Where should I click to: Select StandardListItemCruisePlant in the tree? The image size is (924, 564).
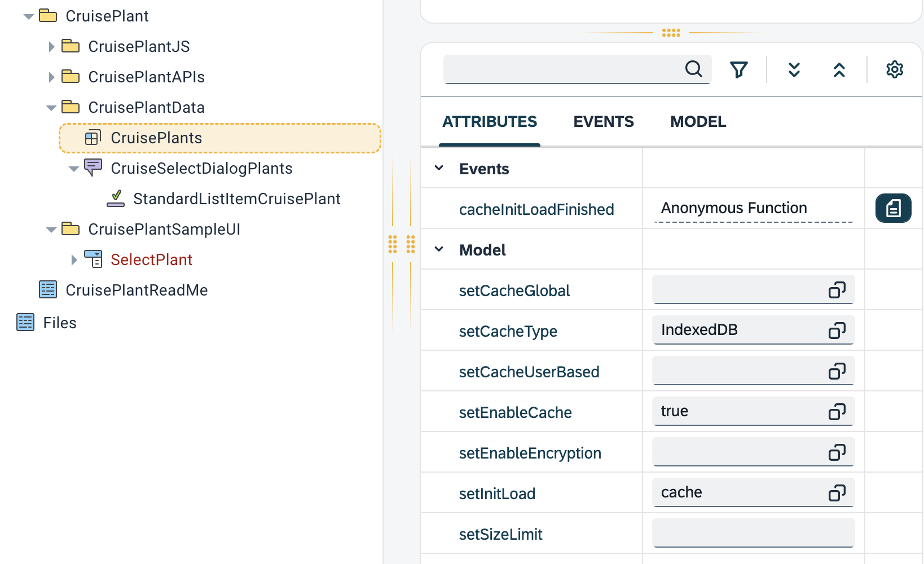[237, 199]
